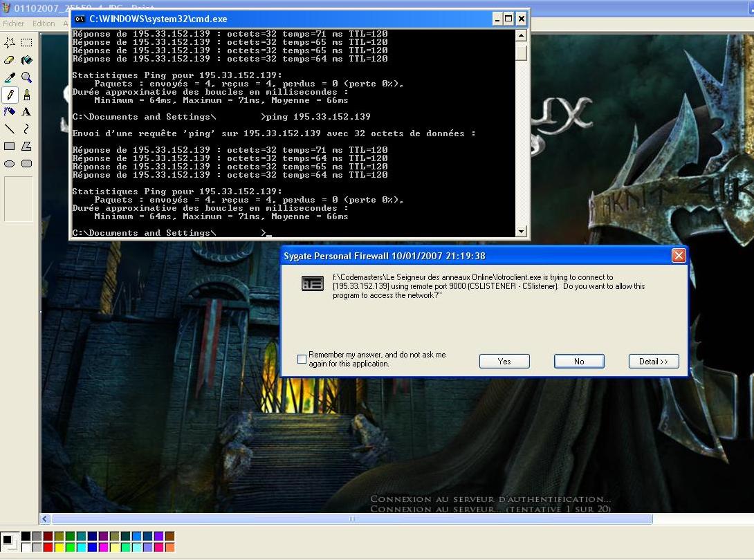Open the Fichier menu in Paint
Image resolution: width=754 pixels, height=560 pixels.
pos(13,24)
